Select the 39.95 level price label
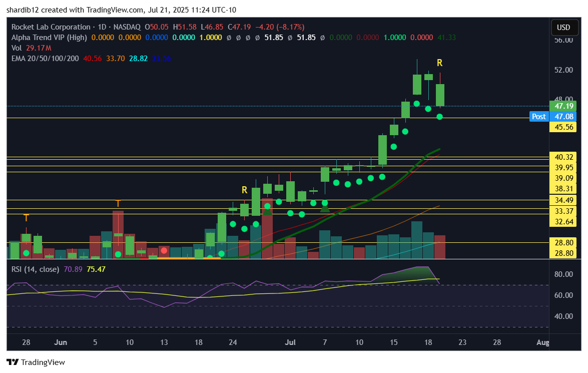The image size is (588, 373). [x=563, y=167]
